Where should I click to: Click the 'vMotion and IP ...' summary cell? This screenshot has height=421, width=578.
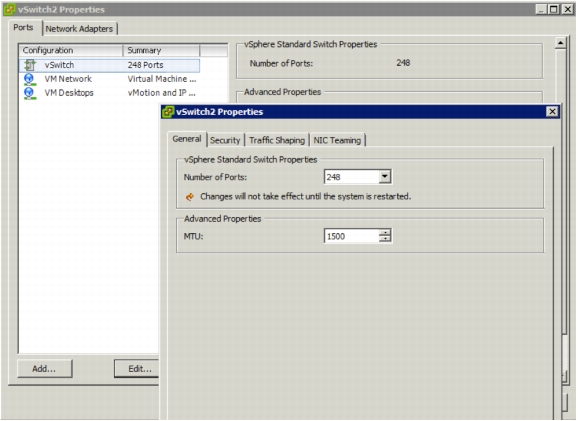[x=161, y=93]
